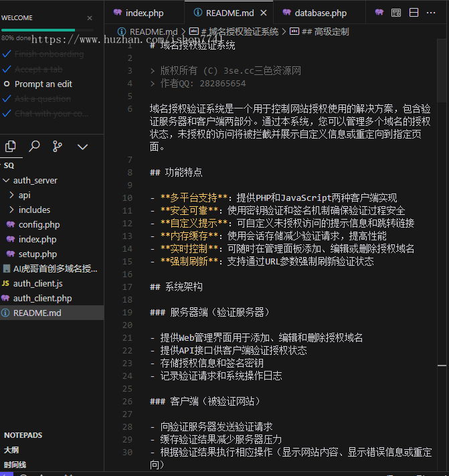Viewport: 449px width, 476px height.
Task: Select README.md in the file tree
Action: 52,313
